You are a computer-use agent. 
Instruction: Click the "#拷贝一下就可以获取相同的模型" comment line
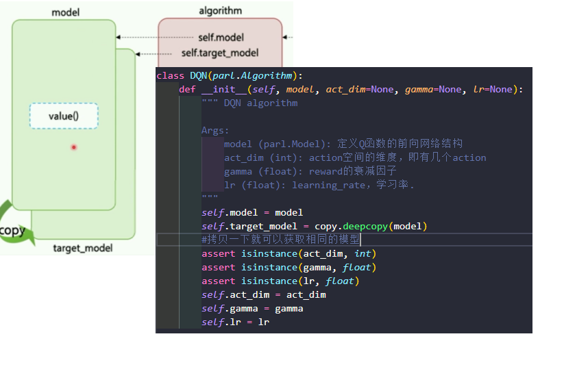coord(280,240)
